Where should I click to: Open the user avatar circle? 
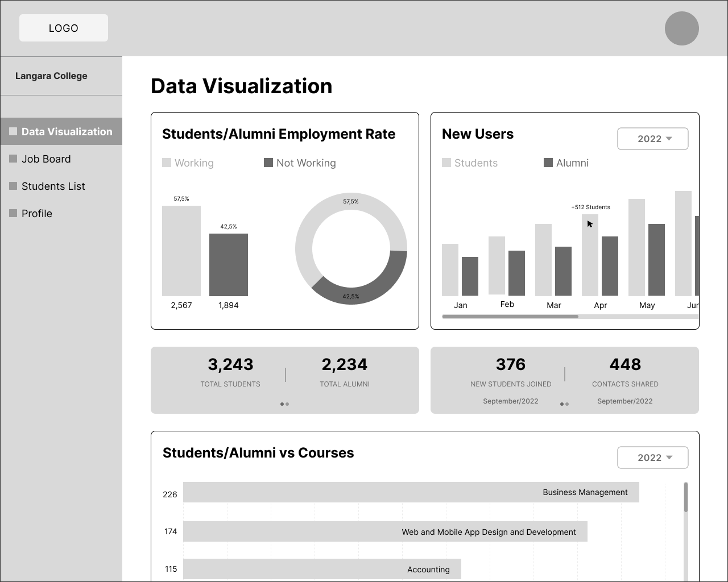681,28
